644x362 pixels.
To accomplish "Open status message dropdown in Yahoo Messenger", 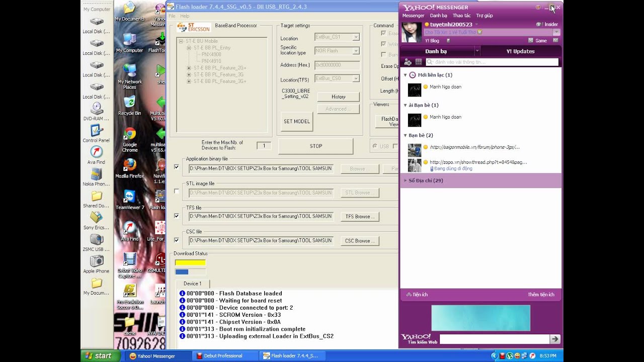I will [556, 32].
